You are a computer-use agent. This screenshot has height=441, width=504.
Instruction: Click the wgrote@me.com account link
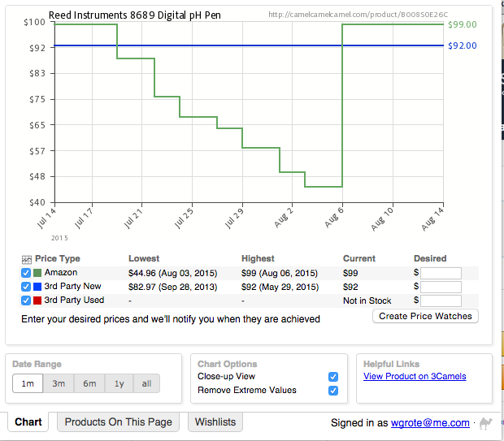[x=430, y=422]
